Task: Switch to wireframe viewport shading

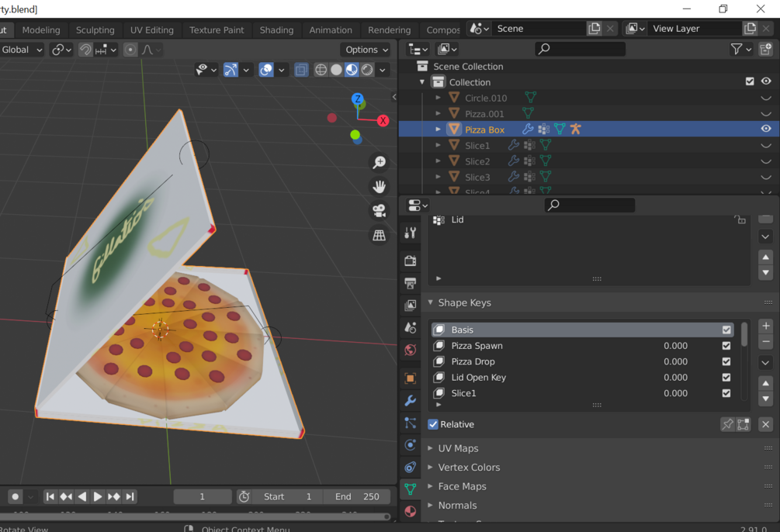Action: point(321,70)
